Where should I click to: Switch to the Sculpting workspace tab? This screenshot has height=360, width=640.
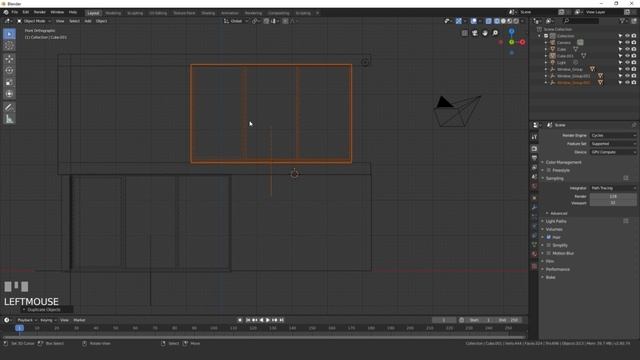point(135,13)
